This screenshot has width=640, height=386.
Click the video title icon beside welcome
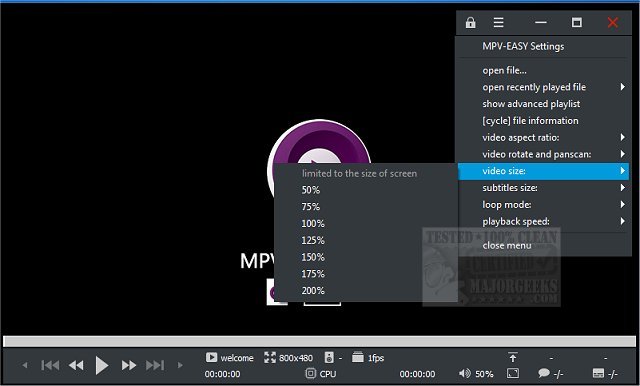[x=211, y=357]
